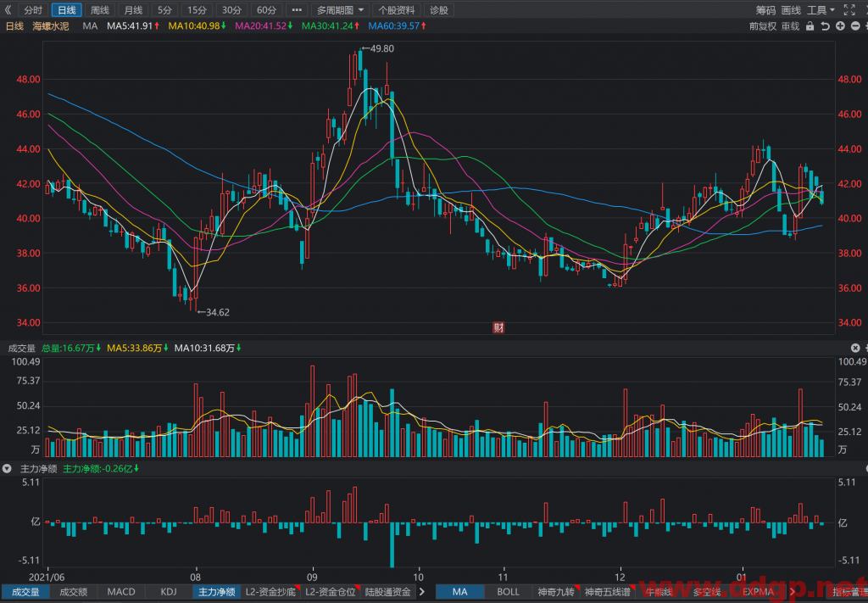
Task: Click the MA10:40.98 value
Action: pyautogui.click(x=197, y=26)
